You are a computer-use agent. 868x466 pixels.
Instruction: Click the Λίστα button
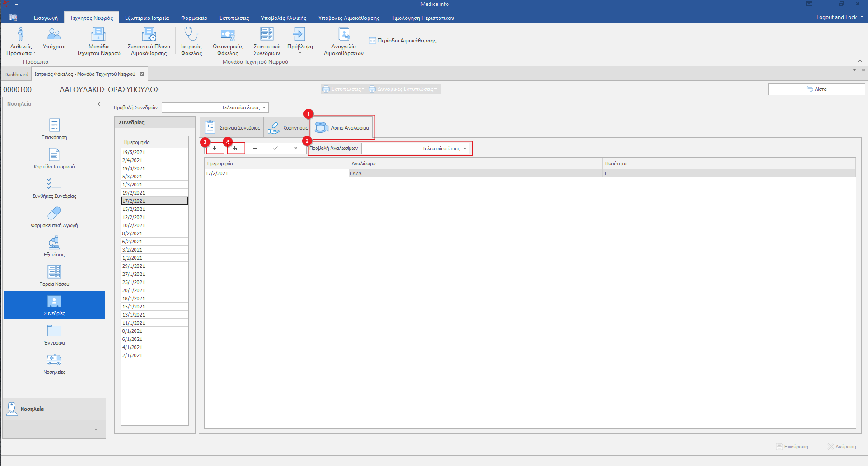point(817,89)
